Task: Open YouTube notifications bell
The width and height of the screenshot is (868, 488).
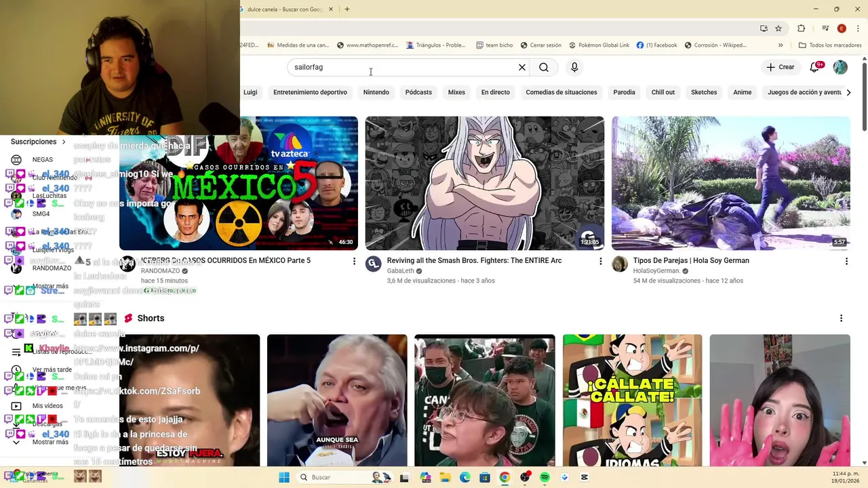Action: coord(816,67)
